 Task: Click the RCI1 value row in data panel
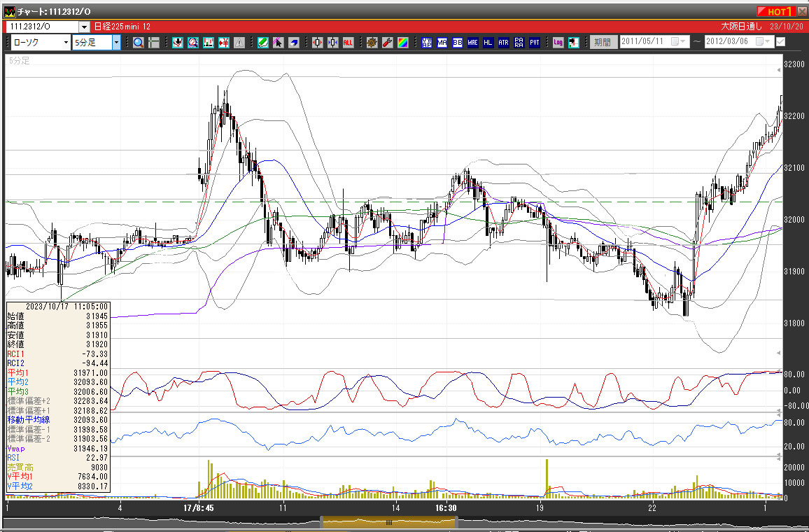pyautogui.click(x=58, y=354)
